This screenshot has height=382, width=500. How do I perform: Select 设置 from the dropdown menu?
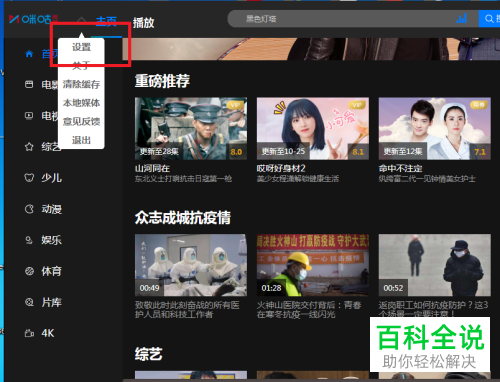click(x=81, y=47)
